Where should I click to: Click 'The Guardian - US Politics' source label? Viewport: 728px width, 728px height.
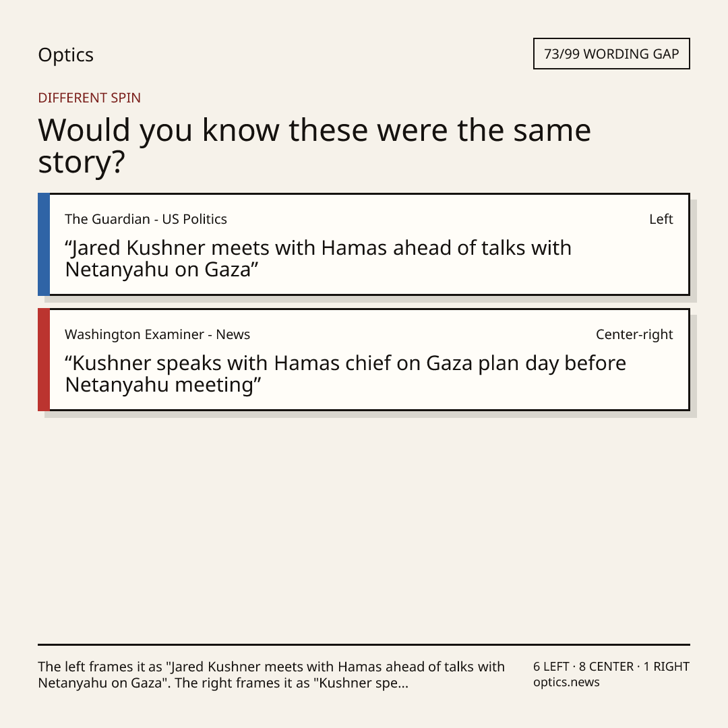pos(146,219)
